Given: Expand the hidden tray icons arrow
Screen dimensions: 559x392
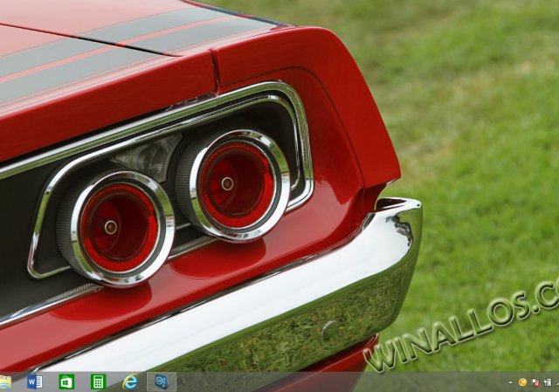Looking at the screenshot, I should tap(510, 382).
